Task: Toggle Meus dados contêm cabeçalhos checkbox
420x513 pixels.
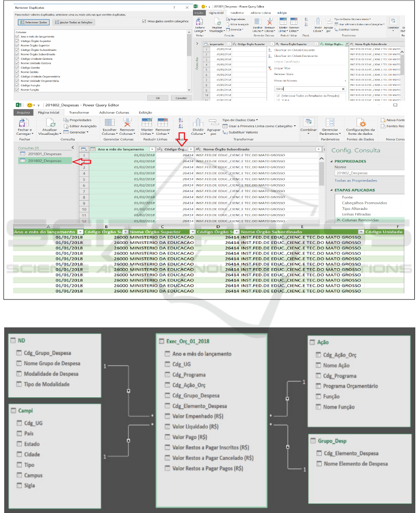Action: pyautogui.click(x=144, y=21)
